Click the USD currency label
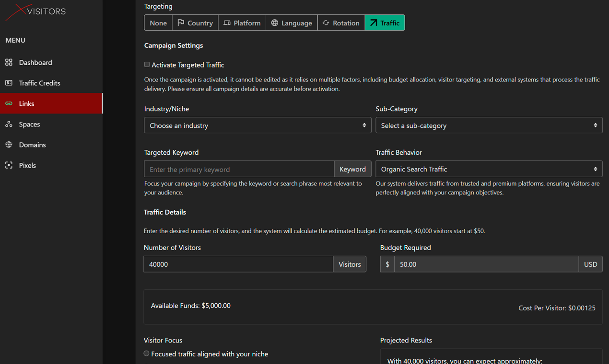 pos(591,264)
